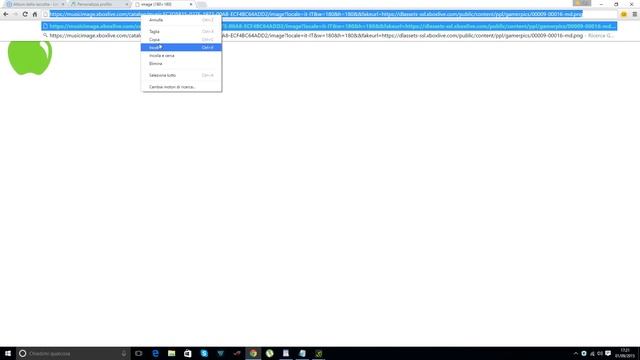640x360 pixels.
Task: Choose Taglia in the context menu
Action: [x=181, y=31]
